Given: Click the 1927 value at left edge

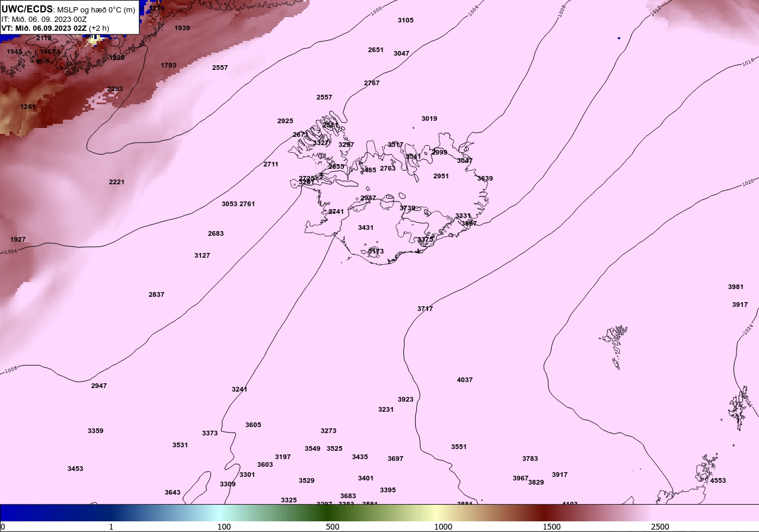Looking at the screenshot, I should (18, 239).
